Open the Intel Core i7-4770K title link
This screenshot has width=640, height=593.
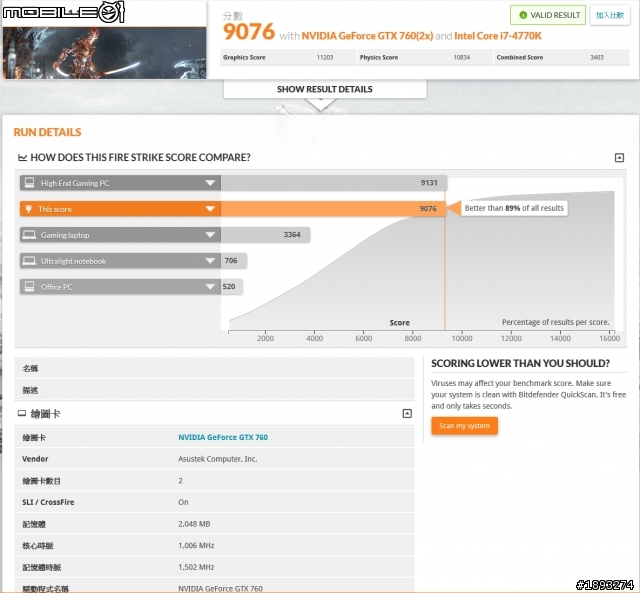point(498,36)
